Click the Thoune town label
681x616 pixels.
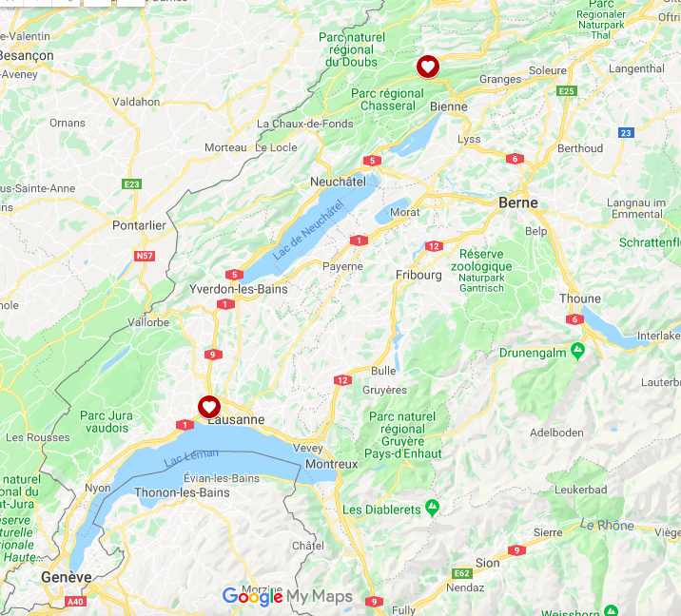580,298
